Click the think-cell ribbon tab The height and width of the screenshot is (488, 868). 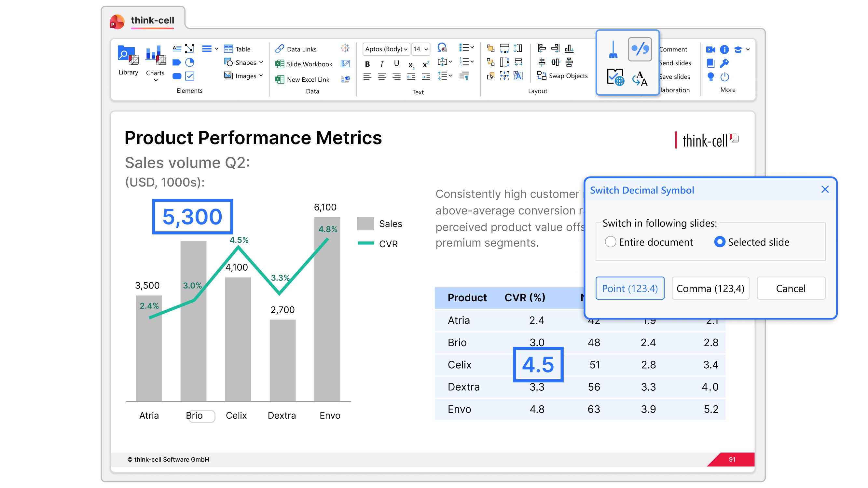pyautogui.click(x=152, y=20)
